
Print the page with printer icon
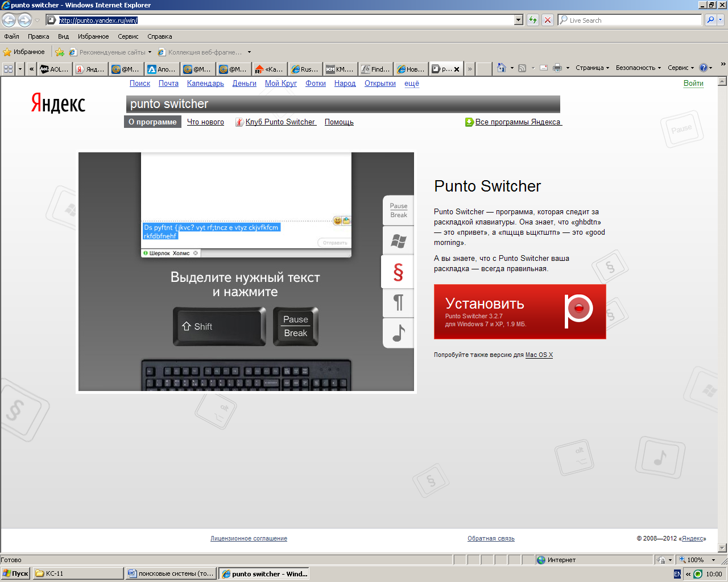(x=557, y=68)
